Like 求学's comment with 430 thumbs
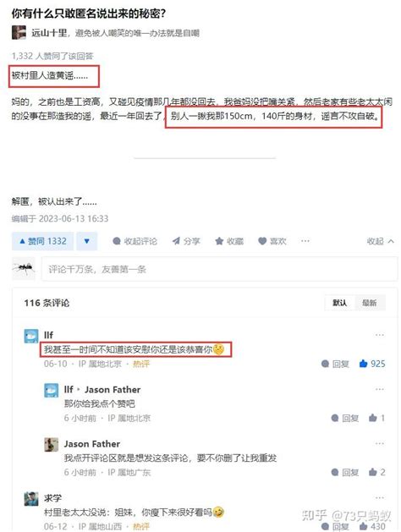 (372, 526)
